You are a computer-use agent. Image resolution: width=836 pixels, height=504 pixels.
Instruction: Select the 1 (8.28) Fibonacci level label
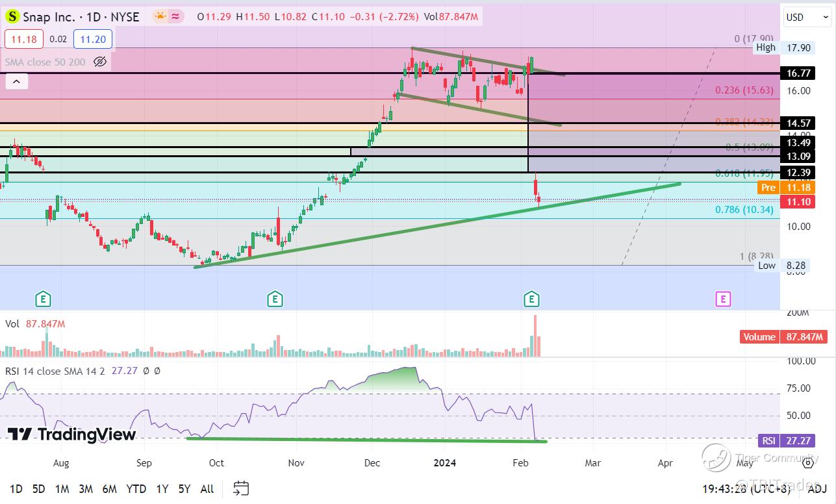[757, 257]
